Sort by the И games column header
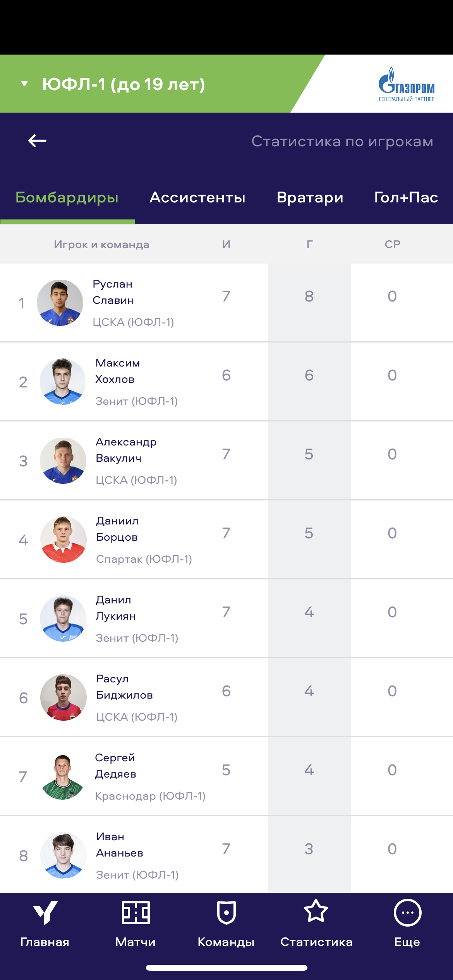453x980 pixels. [226, 244]
